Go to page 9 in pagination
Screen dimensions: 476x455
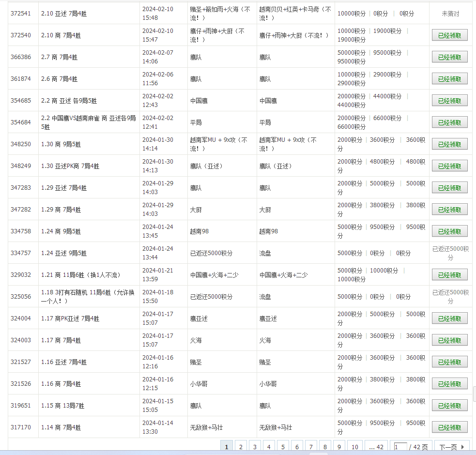(x=339, y=447)
